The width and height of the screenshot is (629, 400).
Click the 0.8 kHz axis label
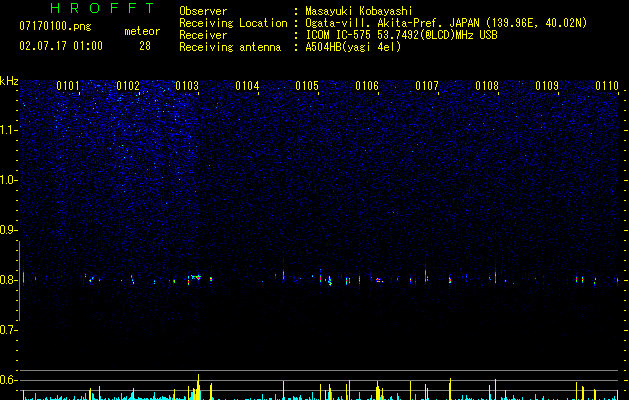coord(8,280)
